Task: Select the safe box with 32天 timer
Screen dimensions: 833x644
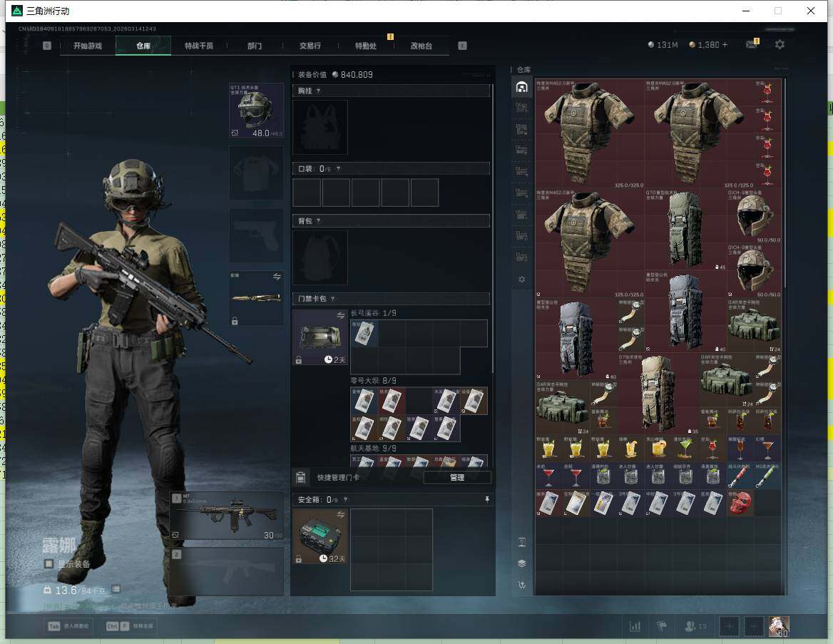Action: [320, 536]
